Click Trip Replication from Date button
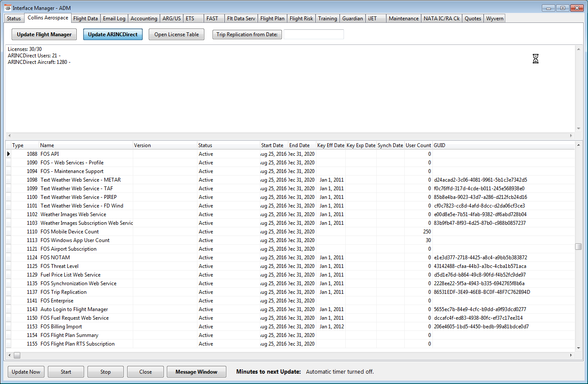 [247, 35]
